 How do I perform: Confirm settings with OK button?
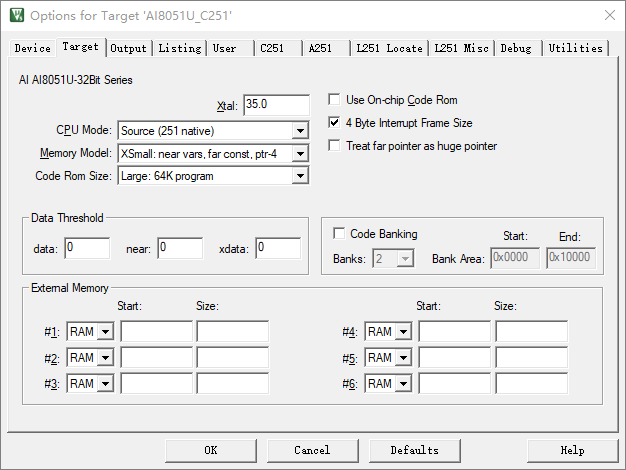211,450
